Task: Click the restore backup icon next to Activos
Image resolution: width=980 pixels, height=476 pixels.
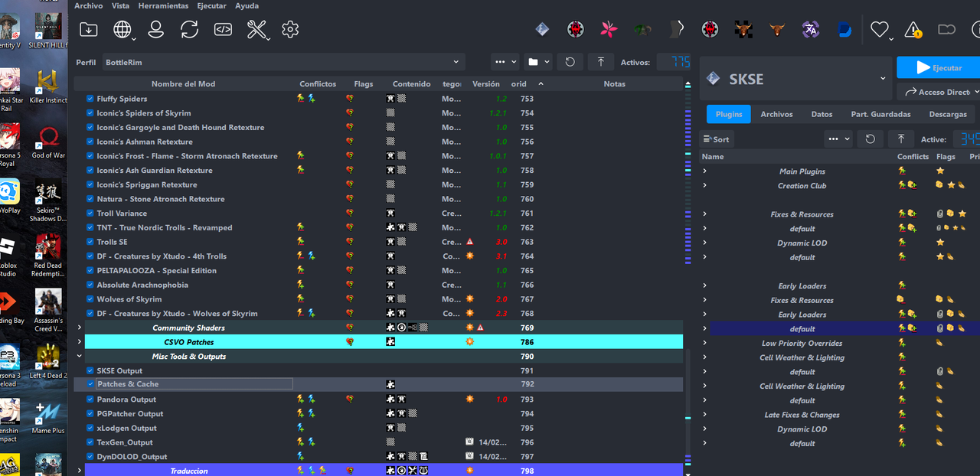Action: (x=570, y=63)
